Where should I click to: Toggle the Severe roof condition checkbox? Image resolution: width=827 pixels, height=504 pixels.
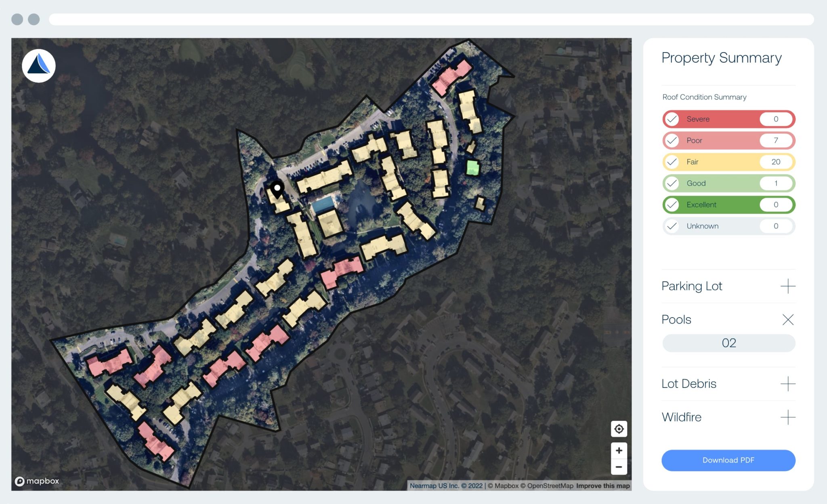pyautogui.click(x=672, y=119)
